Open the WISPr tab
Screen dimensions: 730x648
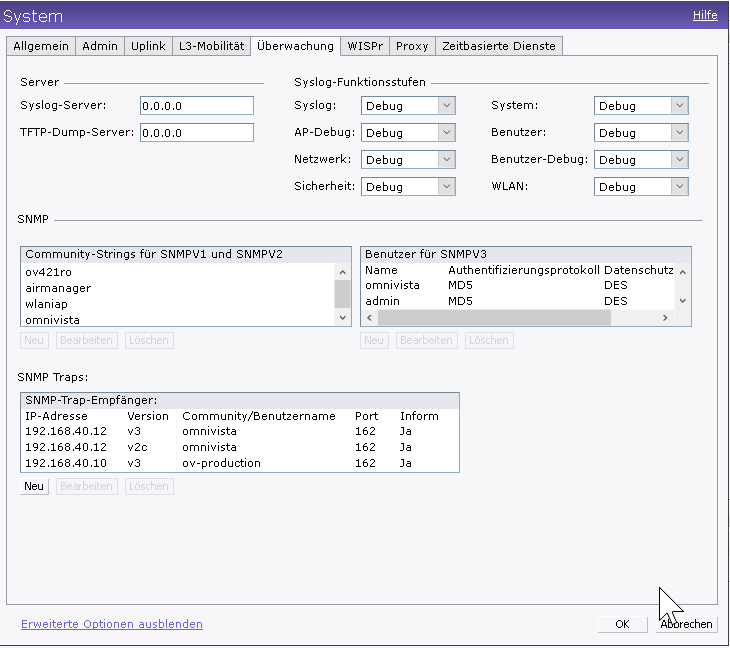click(365, 46)
